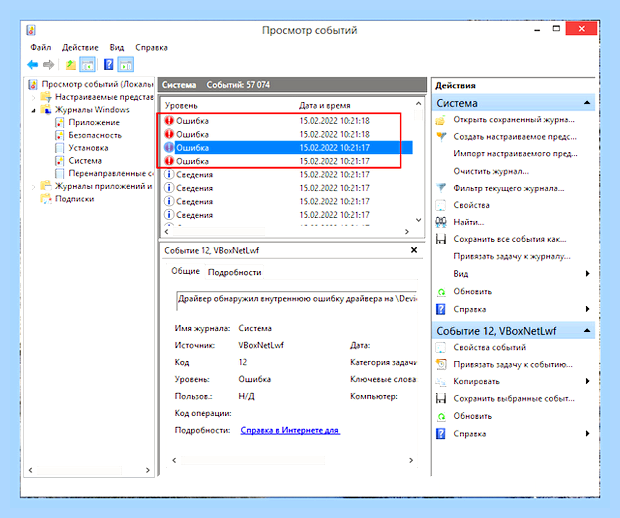Close the Событие 12 preview pane
The width and height of the screenshot is (620, 518).
(414, 250)
